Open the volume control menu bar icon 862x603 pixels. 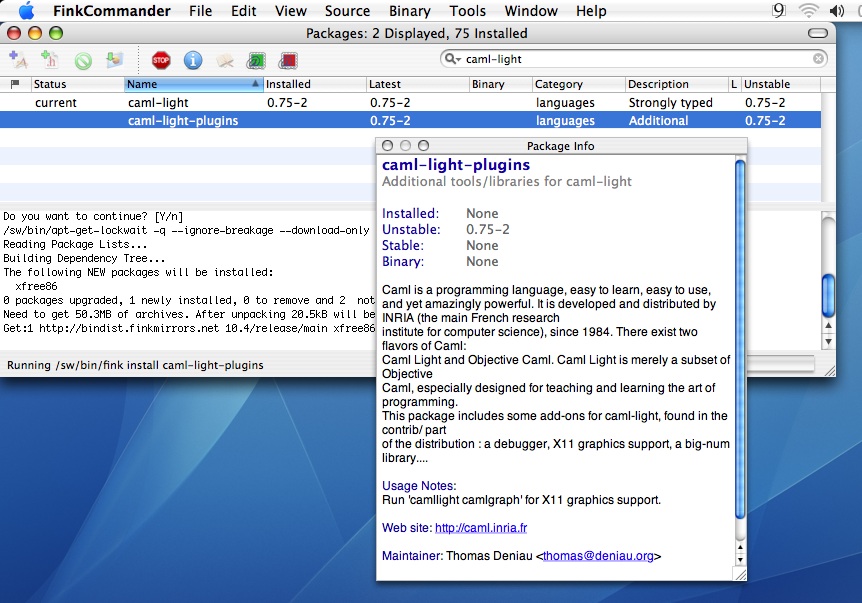pos(837,10)
